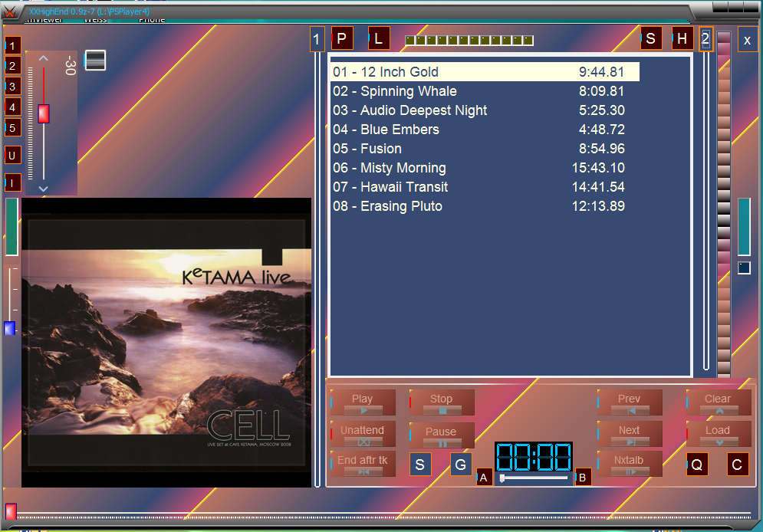Open Load to add tracks
The image size is (763, 532).
tap(719, 434)
